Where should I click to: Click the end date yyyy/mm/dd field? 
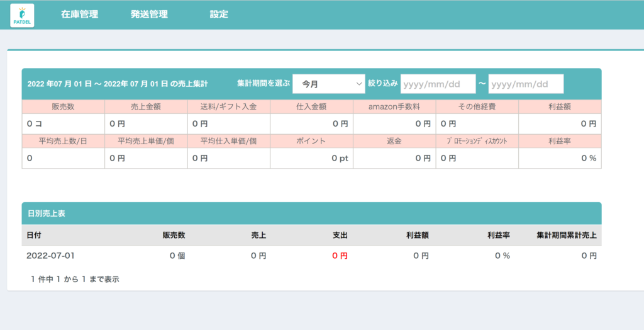pos(526,84)
